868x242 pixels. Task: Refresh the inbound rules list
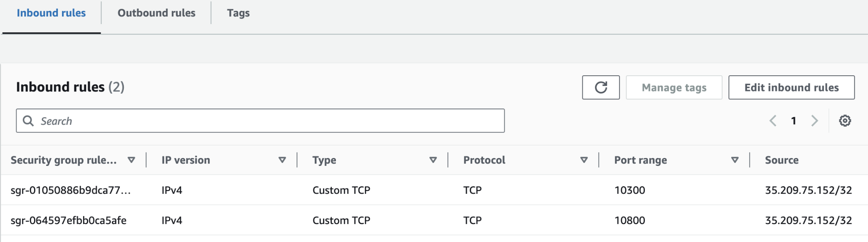pyautogui.click(x=601, y=87)
